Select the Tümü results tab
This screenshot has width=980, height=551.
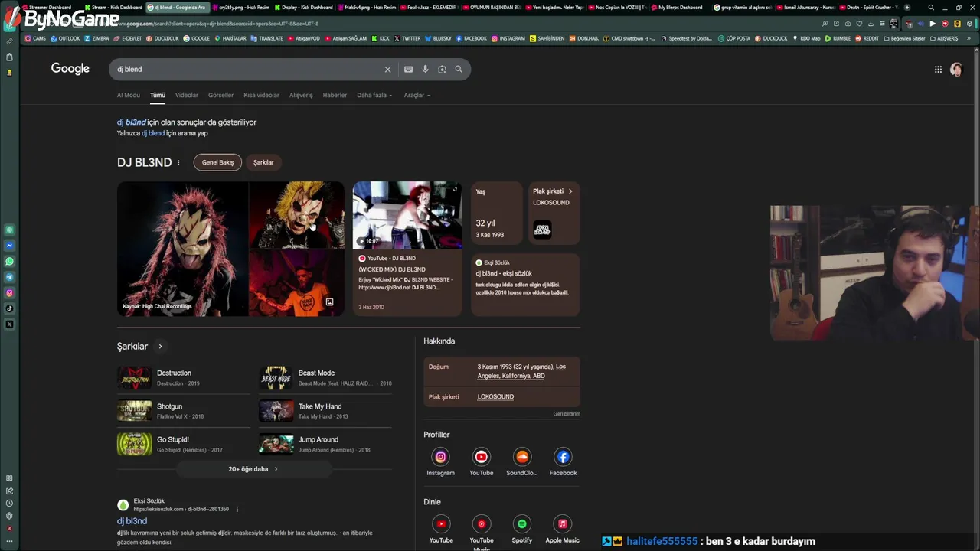point(158,96)
